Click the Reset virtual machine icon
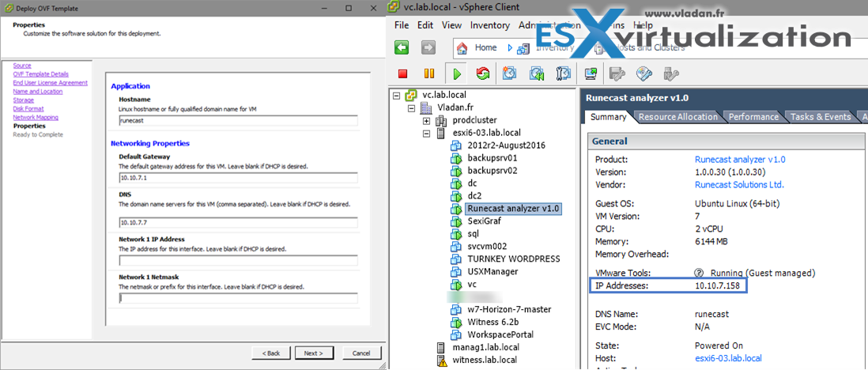This screenshot has width=868, height=370. click(x=483, y=73)
